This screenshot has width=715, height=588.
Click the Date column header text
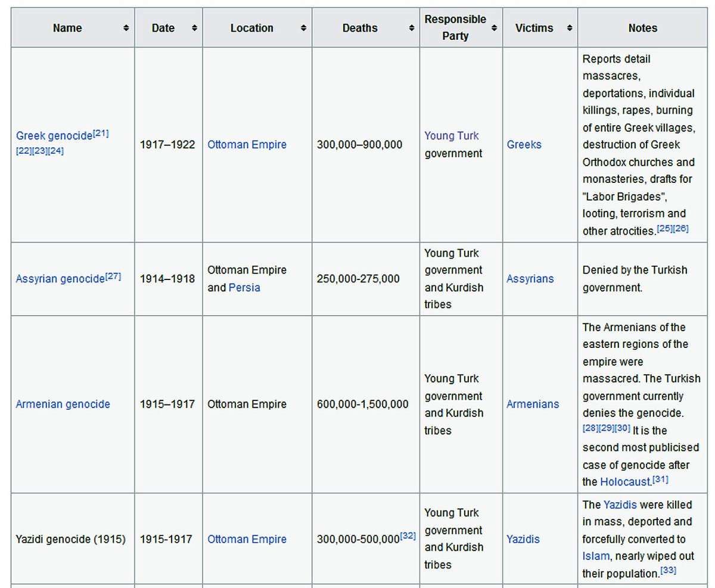click(163, 28)
